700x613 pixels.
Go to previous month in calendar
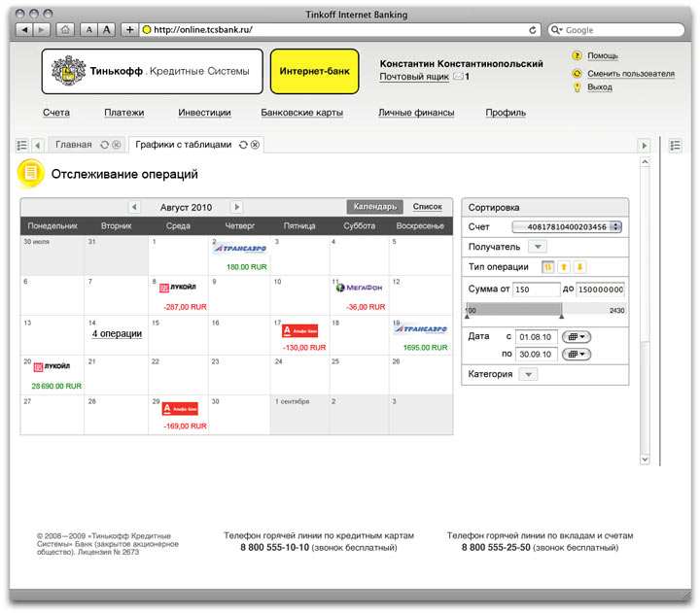(135, 207)
